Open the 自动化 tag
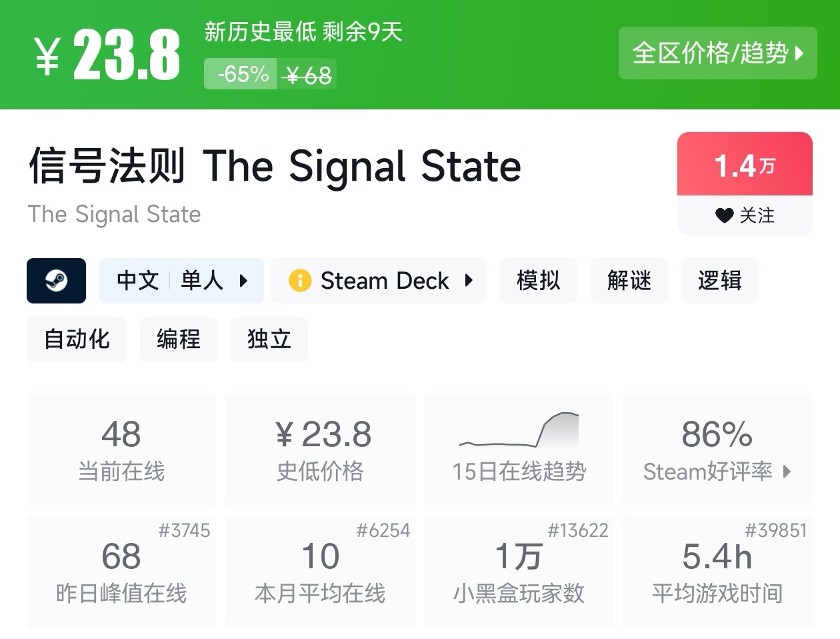Screen dimensions: 840x639 coord(77,340)
